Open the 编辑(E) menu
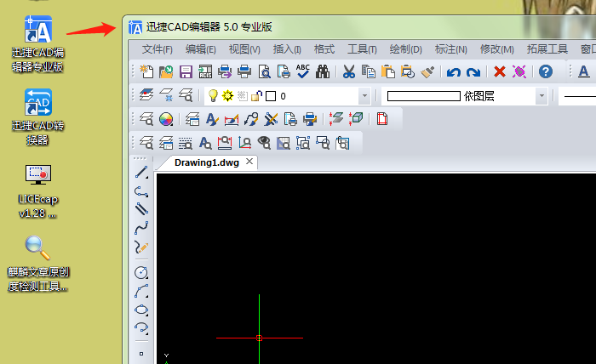596x364 pixels. point(201,49)
